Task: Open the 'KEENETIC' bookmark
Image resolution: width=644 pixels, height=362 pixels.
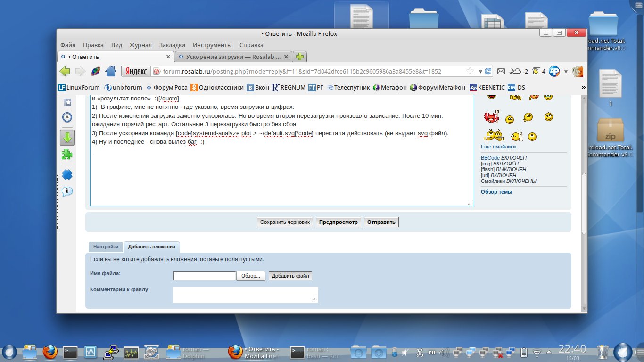Action: point(487,87)
